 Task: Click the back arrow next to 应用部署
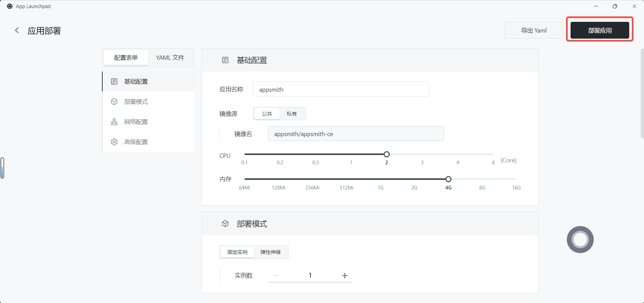(x=17, y=31)
